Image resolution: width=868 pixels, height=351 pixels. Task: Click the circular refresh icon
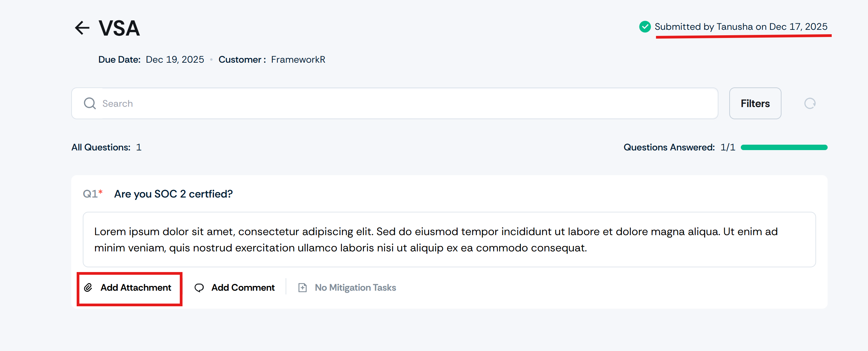(x=810, y=103)
